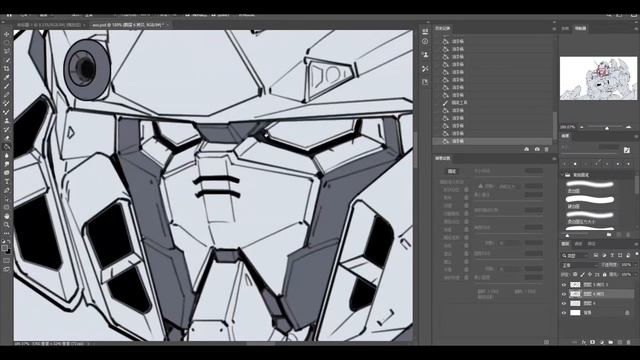Delete current history state trash icon
The width and height of the screenshot is (640, 360).
(x=547, y=149)
